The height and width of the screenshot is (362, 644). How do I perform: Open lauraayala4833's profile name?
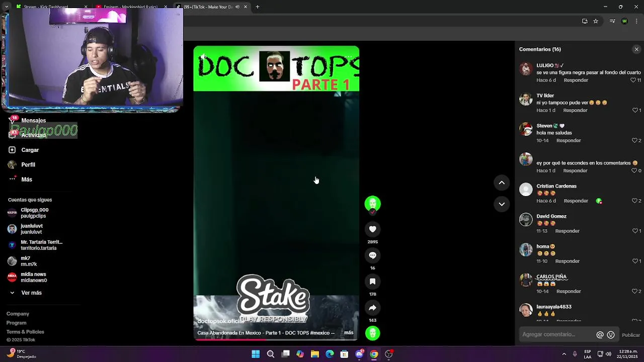(x=554, y=307)
